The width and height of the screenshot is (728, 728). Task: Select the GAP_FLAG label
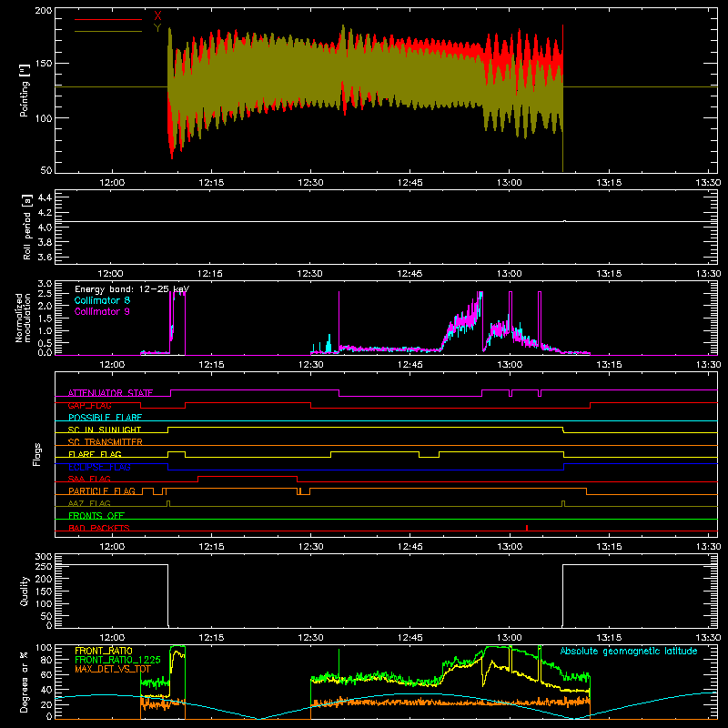[89, 405]
